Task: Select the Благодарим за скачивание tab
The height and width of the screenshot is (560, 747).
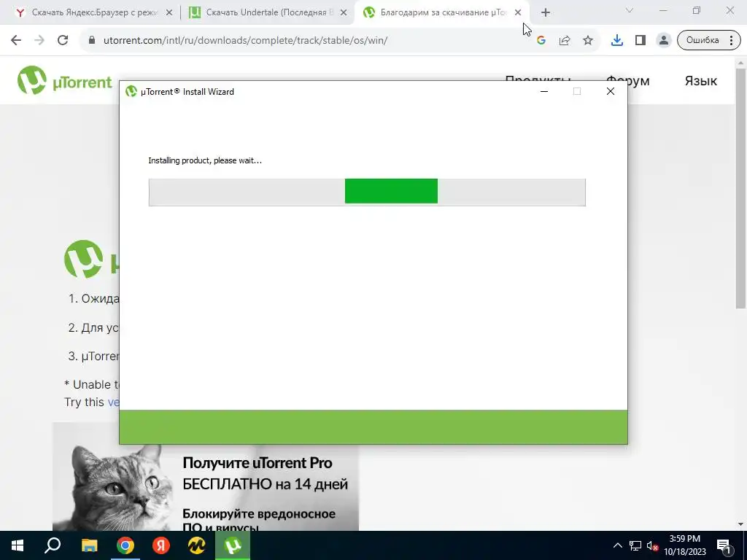Action: click(x=443, y=13)
